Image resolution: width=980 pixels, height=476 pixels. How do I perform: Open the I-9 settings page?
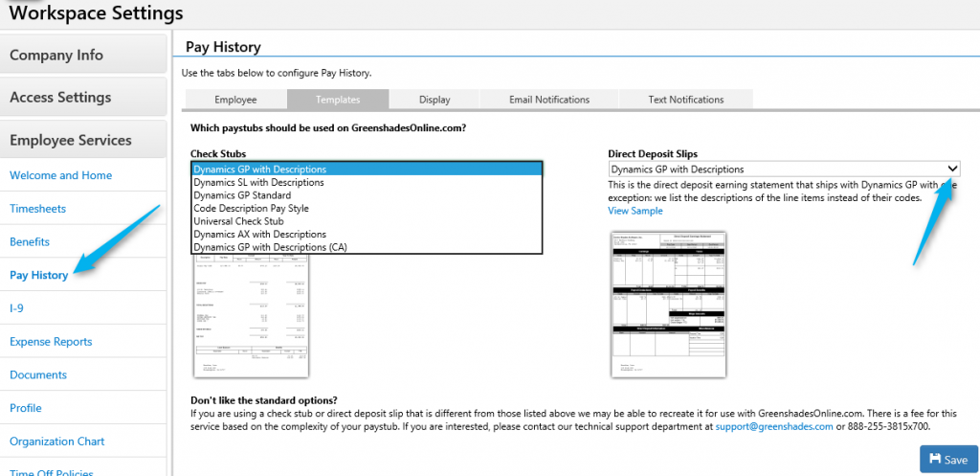click(x=16, y=308)
